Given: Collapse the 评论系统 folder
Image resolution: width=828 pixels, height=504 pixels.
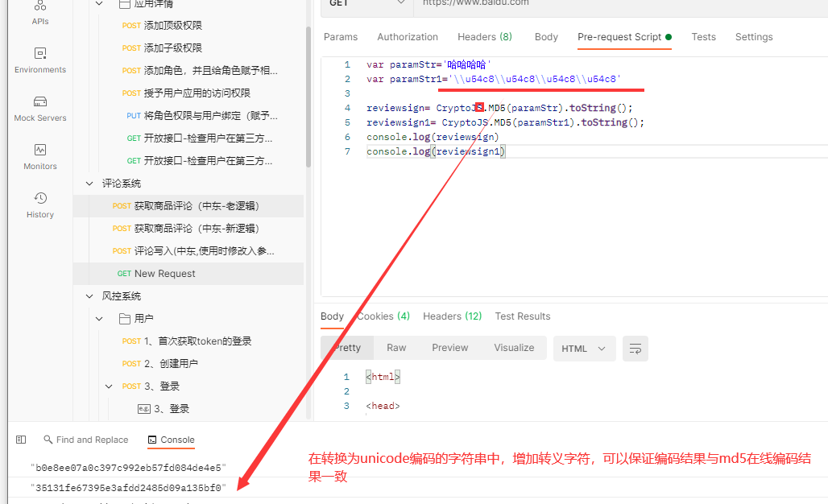Looking at the screenshot, I should tap(89, 183).
